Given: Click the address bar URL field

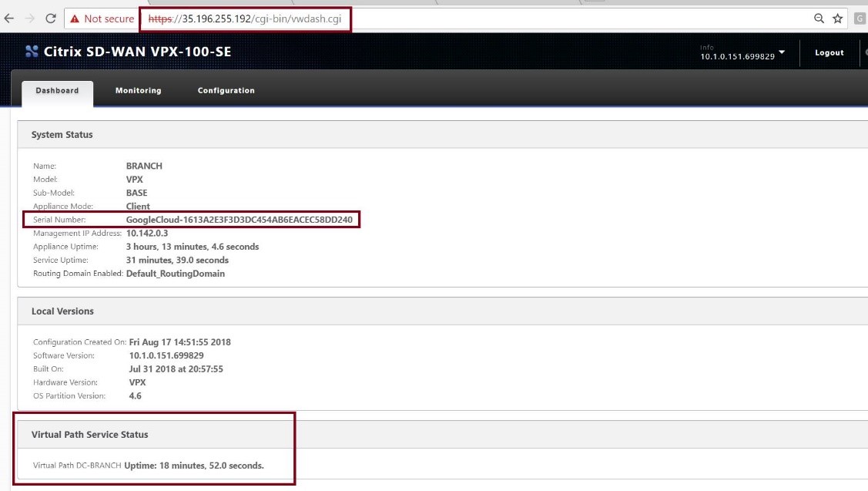Looking at the screenshot, I should [245, 18].
